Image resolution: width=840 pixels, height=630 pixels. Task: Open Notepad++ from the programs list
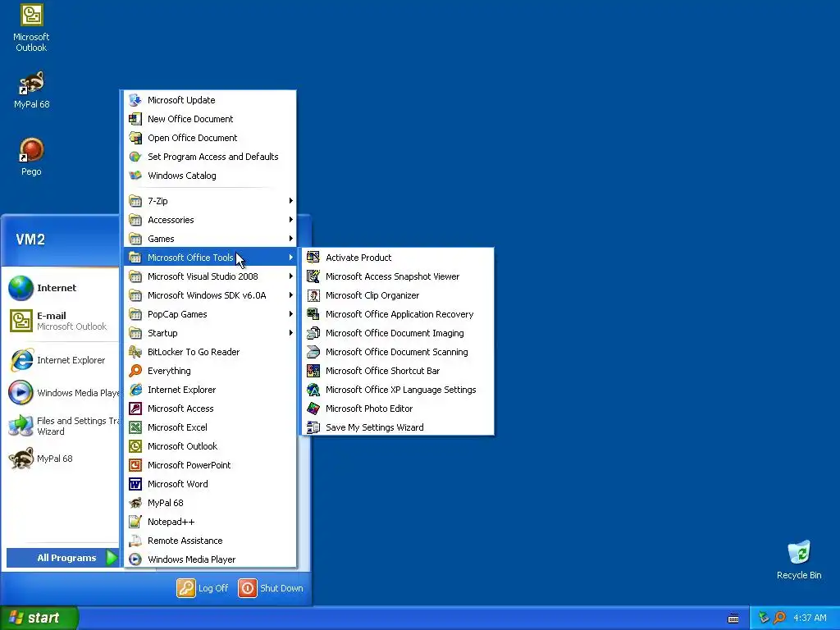click(x=210, y=522)
